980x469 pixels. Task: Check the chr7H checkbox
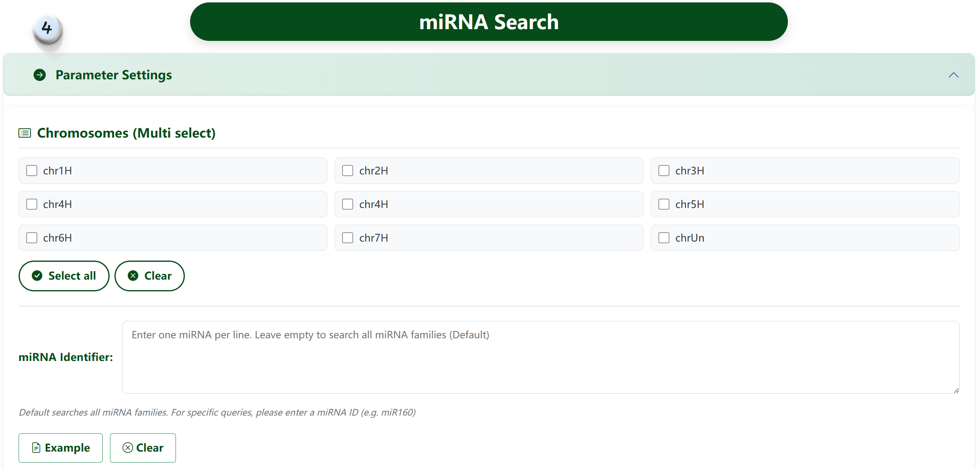tap(347, 238)
